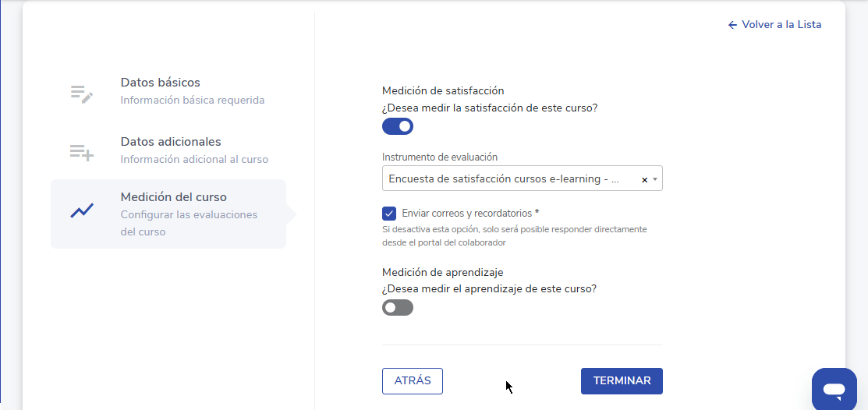Click the Información básica requerida subtitle
The width and height of the screenshot is (868, 410).
click(x=192, y=101)
